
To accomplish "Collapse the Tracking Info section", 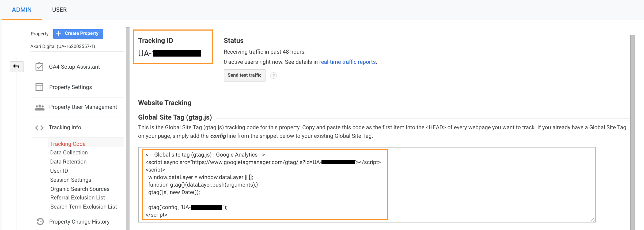I will pyautogui.click(x=65, y=127).
